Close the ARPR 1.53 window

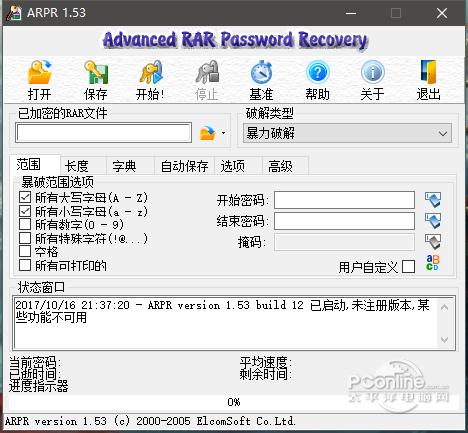coord(442,13)
